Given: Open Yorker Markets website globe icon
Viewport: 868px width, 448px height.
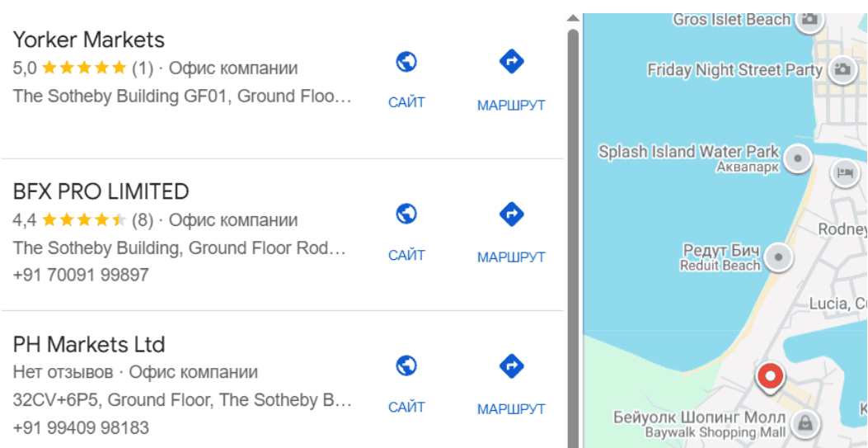Looking at the screenshot, I should 406,62.
